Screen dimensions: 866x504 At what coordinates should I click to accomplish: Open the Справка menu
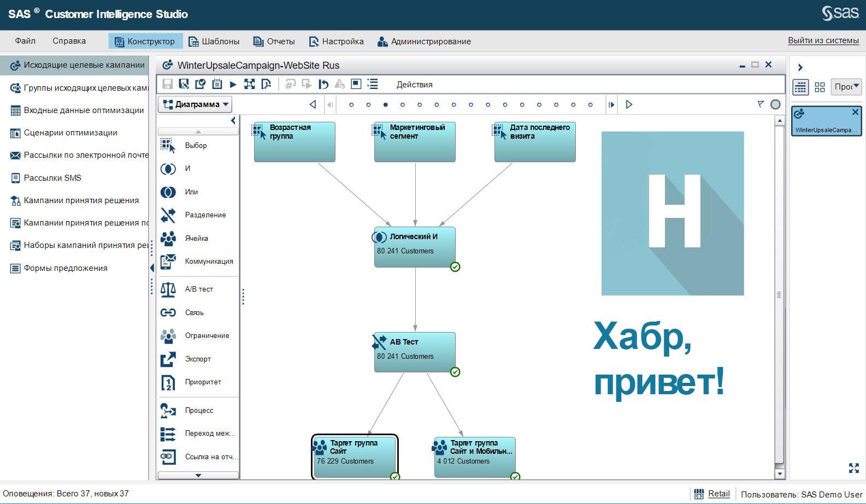(69, 41)
